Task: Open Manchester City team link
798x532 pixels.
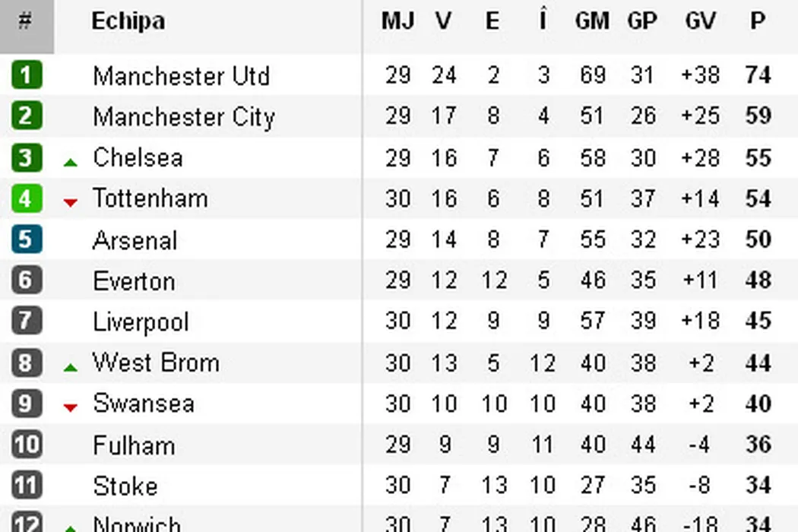Action: [x=183, y=117]
